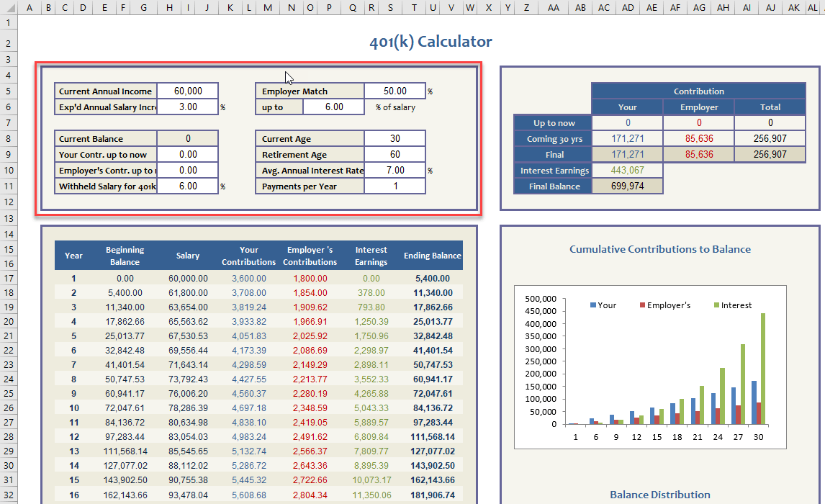Click the Select All corner of the sheet

(8, 7)
